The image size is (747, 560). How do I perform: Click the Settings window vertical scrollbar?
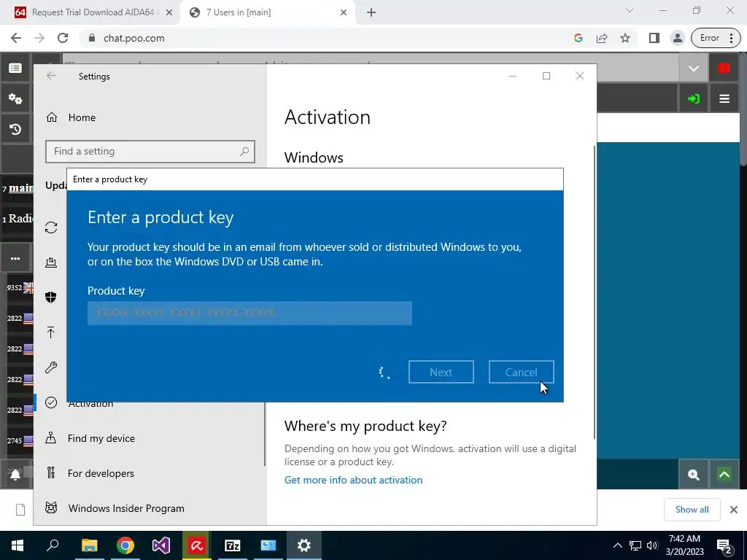click(594, 293)
